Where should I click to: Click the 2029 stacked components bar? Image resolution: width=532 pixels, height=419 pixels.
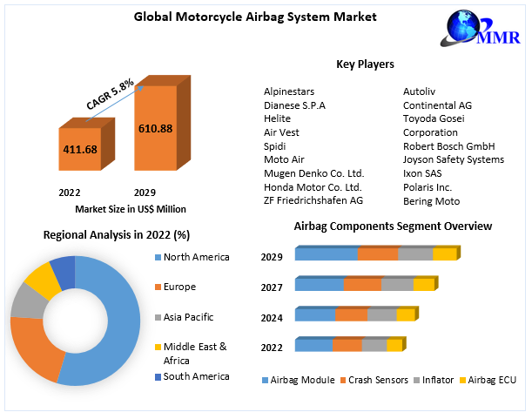(x=375, y=253)
